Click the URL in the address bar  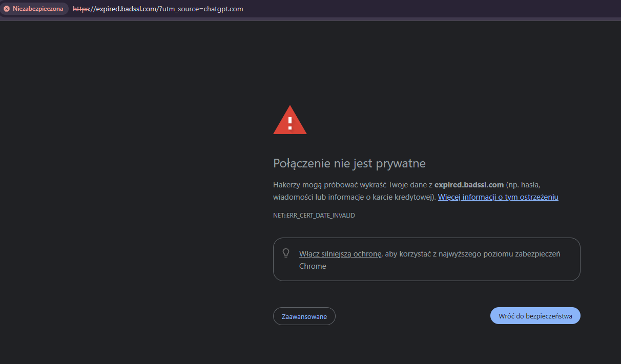click(158, 9)
